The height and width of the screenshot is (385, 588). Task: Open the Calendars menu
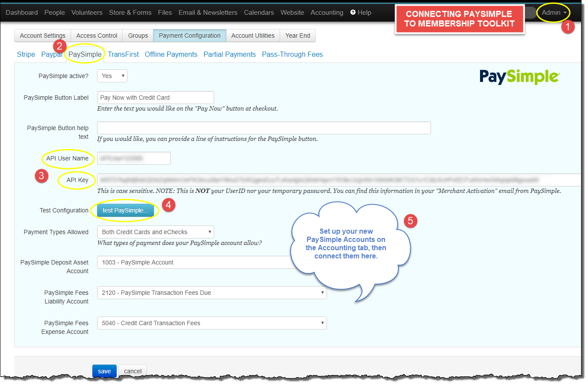[x=259, y=13]
